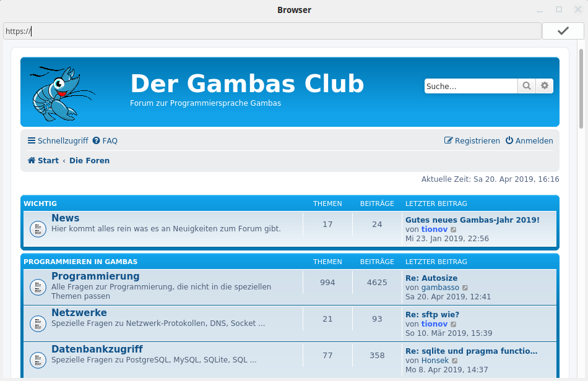Open the 'Re: sftp wie?' post
Viewport: 588px width, 381px height.
tap(432, 315)
